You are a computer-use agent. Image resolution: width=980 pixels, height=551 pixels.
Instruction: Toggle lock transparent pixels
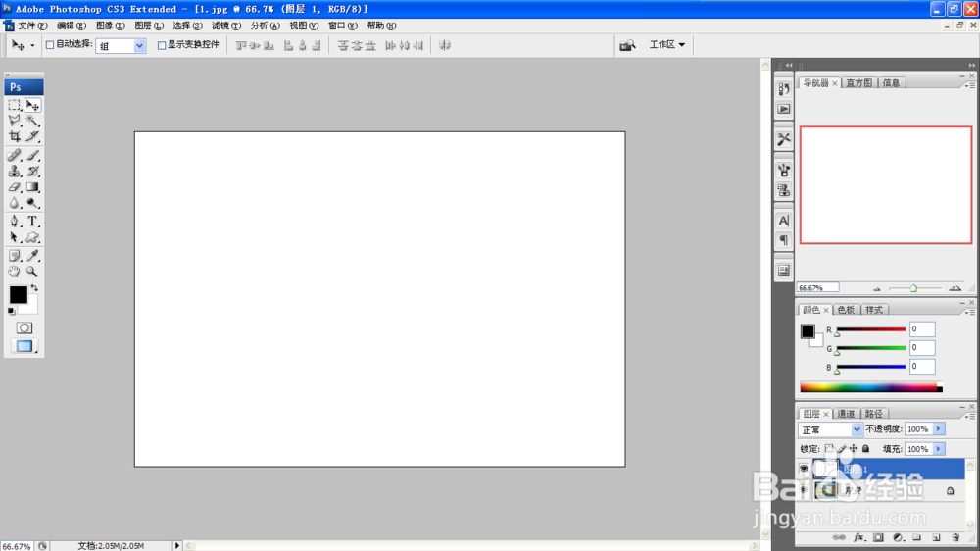(829, 448)
